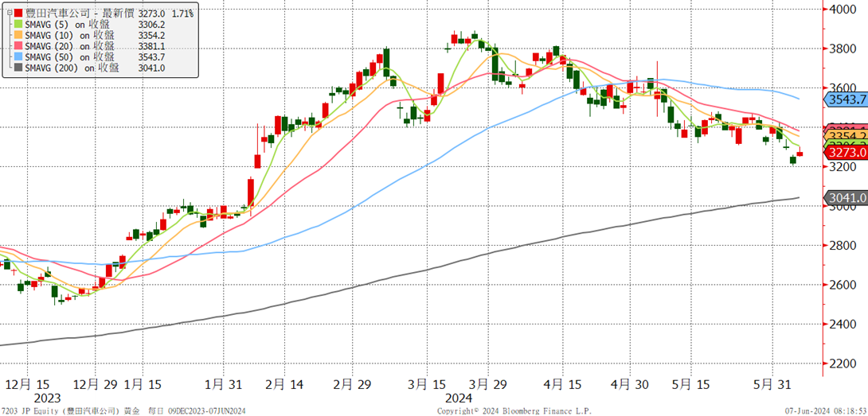Click the pink SMAVG (20) legend swatch

pos(19,45)
